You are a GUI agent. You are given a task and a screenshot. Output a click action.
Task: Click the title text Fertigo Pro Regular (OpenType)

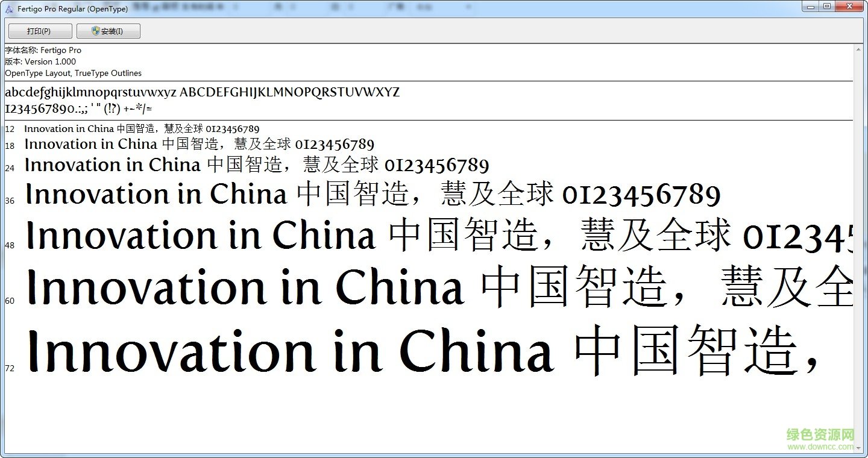(73, 9)
